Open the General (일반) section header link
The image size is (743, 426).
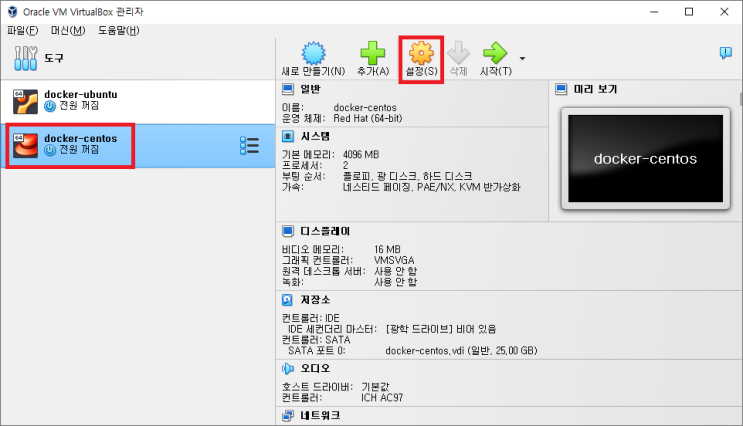310,89
